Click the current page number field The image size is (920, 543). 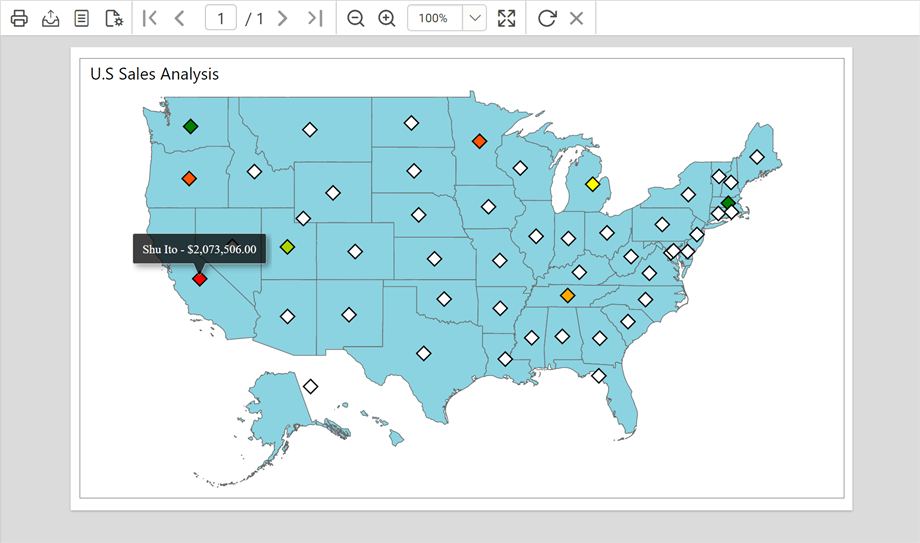coord(220,18)
